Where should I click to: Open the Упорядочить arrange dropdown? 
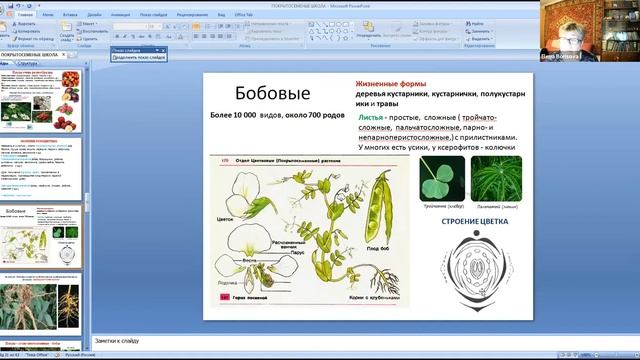pyautogui.click(x=369, y=31)
